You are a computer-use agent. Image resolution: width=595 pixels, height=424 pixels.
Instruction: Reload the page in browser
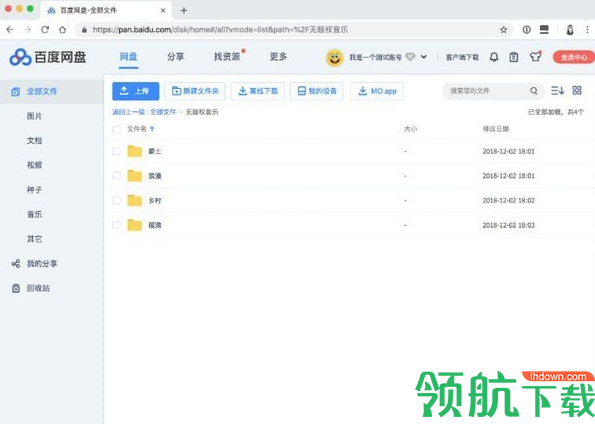[45, 30]
